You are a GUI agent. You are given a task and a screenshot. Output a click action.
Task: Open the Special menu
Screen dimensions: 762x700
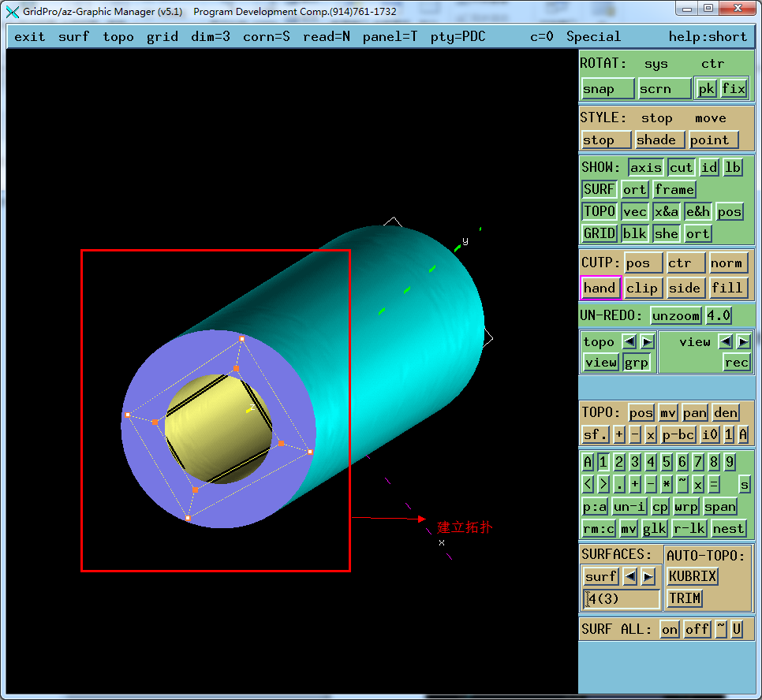[593, 36]
